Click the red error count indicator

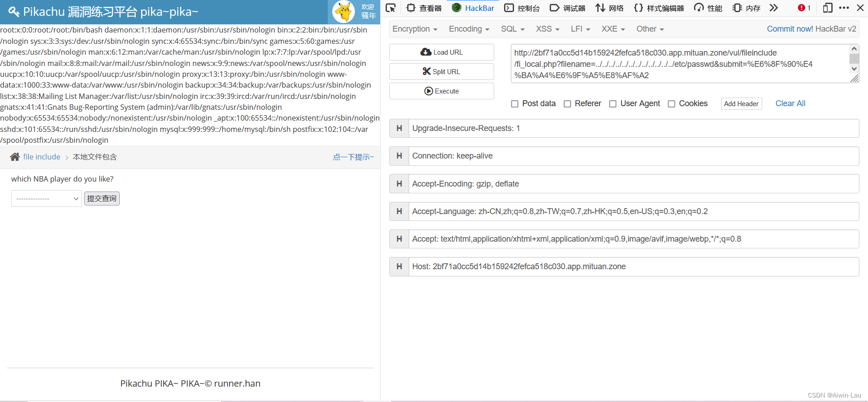point(804,8)
